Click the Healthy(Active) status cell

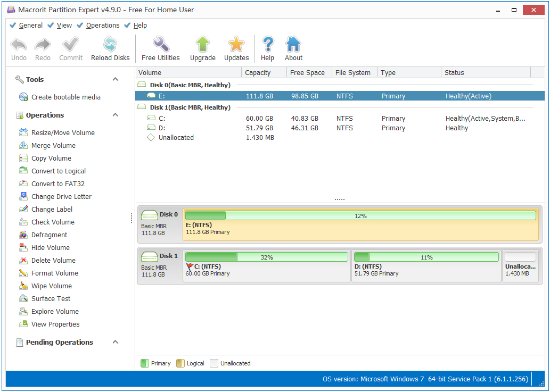[468, 96]
